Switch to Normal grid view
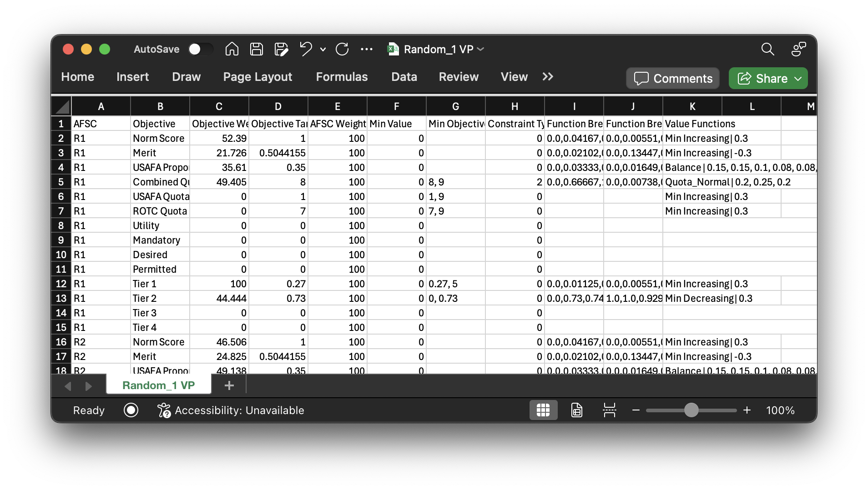This screenshot has height=490, width=868. 543,410
